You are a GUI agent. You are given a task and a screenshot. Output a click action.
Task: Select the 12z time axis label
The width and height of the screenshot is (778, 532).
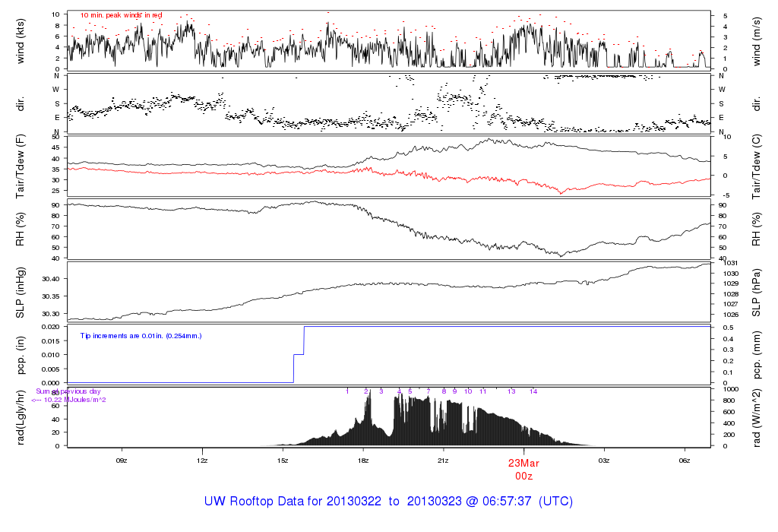tap(202, 461)
